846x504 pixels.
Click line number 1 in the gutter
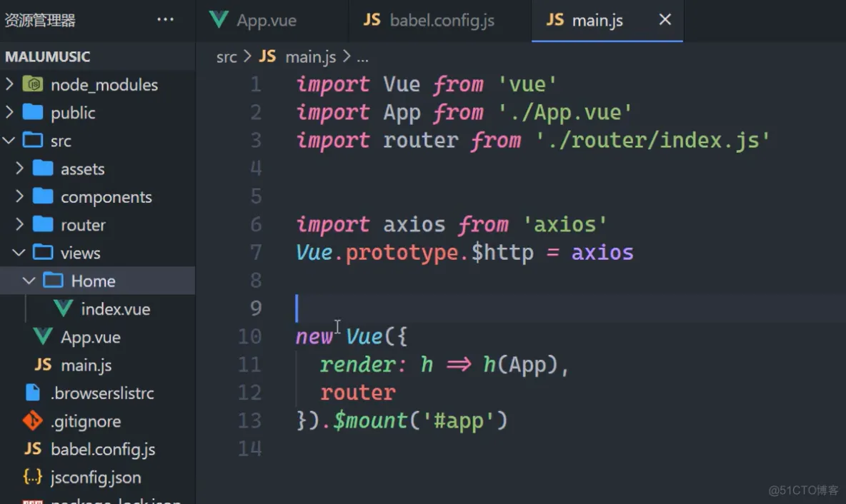(x=256, y=84)
